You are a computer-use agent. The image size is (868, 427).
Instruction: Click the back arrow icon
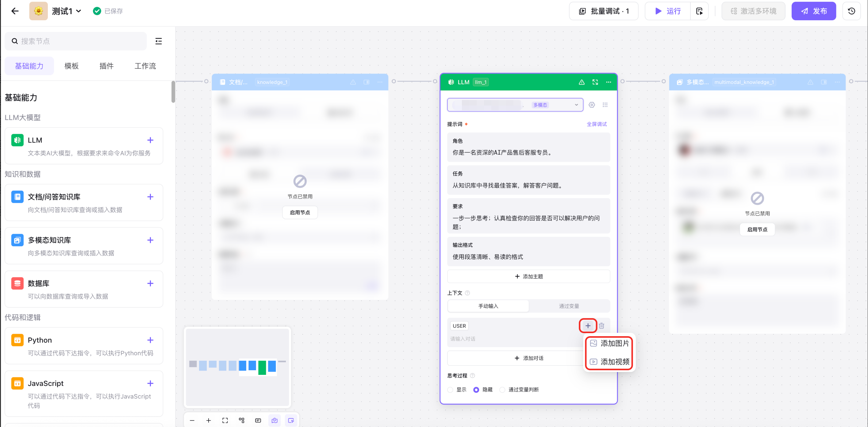coord(15,11)
